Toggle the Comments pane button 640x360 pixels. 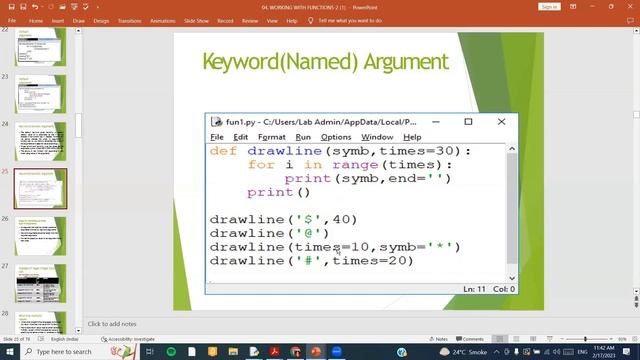coord(470,339)
